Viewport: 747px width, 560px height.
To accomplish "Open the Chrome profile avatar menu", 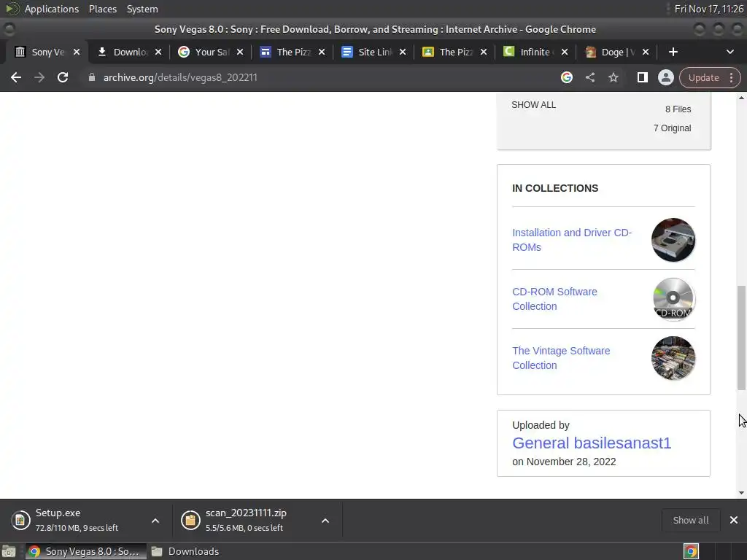I will coord(665,77).
